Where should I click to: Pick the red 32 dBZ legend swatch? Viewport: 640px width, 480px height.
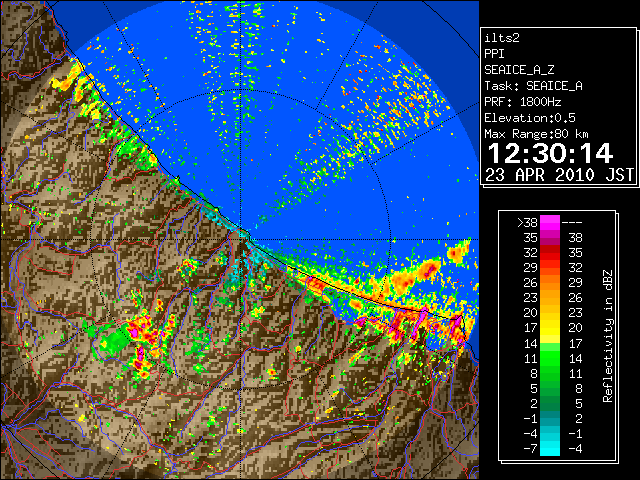tap(550, 252)
